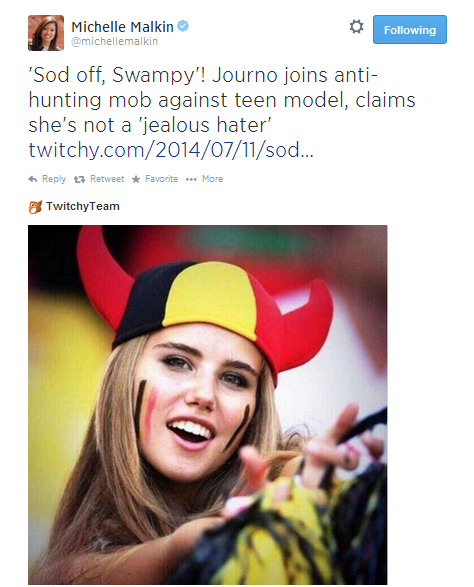474x587 pixels.
Task: Click the @michellemalkin handle
Action: pos(115,42)
